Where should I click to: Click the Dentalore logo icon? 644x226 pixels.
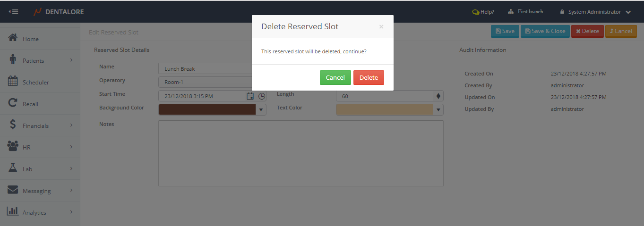(x=37, y=12)
